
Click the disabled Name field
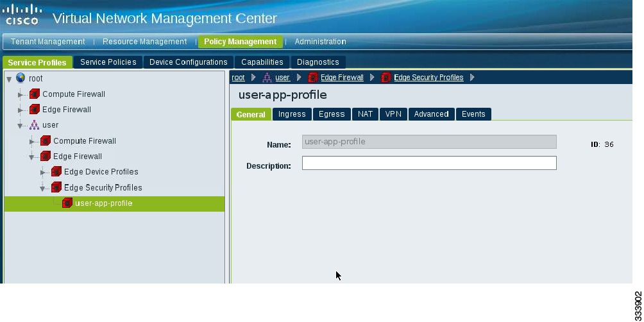(429, 142)
